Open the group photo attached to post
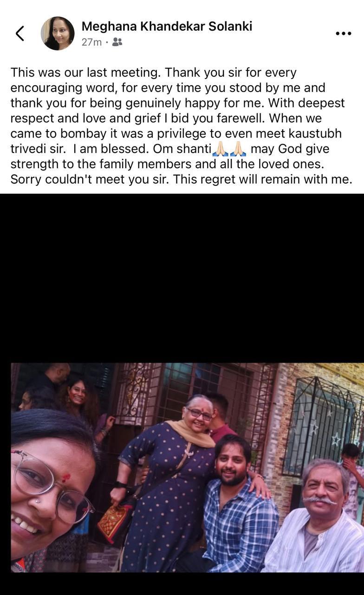364x595 pixels. click(188, 467)
